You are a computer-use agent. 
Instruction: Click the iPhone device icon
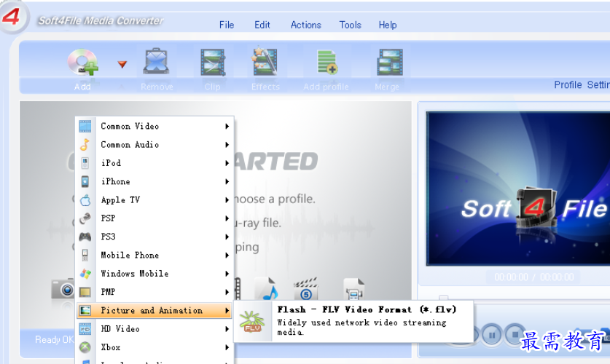point(85,181)
